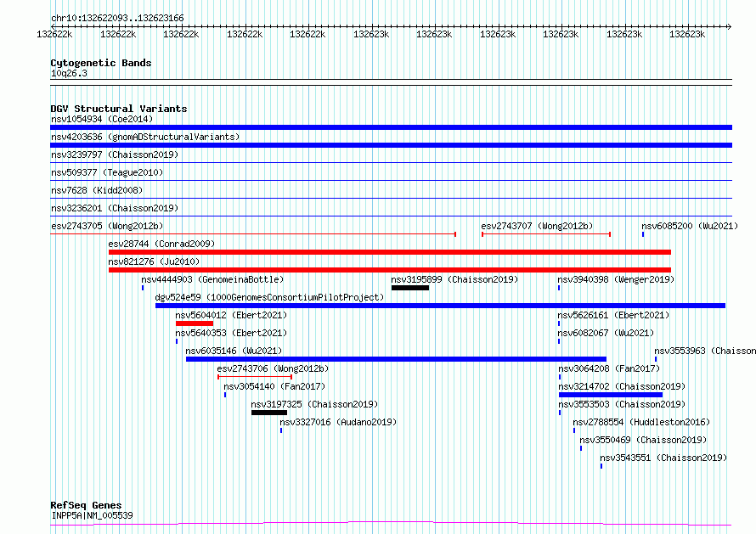Select the nsv4203636 gnomAD structural variant label
Image resolution: width=756 pixels, height=534 pixels.
pyautogui.click(x=145, y=137)
